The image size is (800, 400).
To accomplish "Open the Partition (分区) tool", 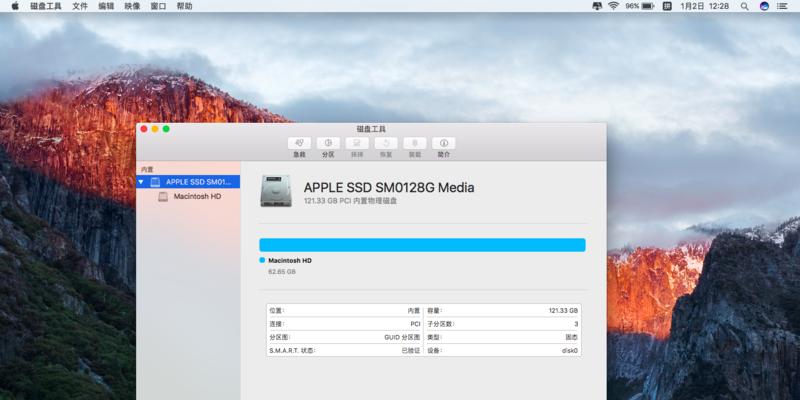I will click(x=328, y=143).
